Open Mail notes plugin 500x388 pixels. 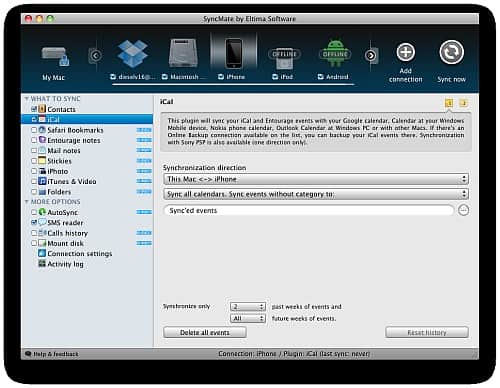point(64,151)
